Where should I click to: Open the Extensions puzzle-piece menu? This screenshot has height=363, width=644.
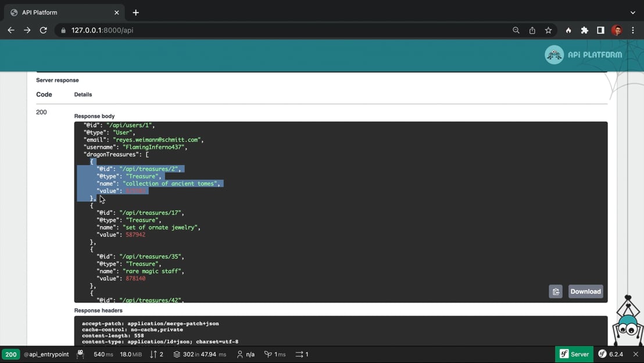tap(585, 30)
